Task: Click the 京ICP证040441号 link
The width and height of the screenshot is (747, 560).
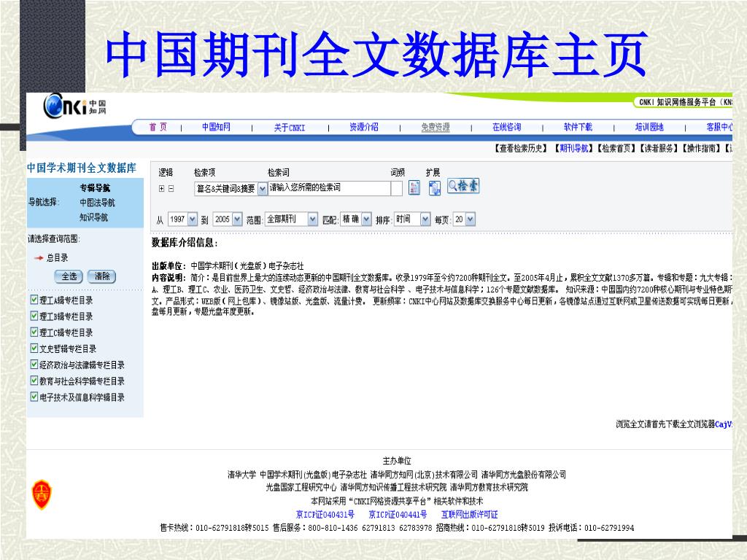Action: point(398,515)
